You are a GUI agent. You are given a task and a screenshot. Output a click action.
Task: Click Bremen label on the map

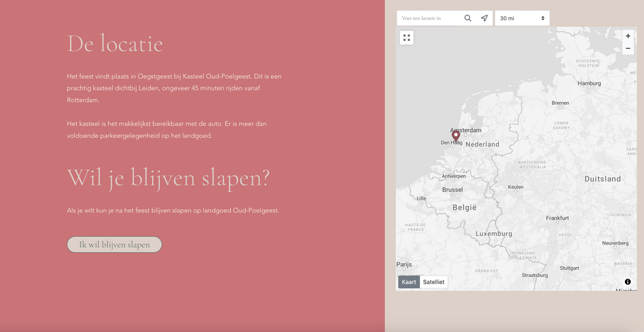click(560, 103)
